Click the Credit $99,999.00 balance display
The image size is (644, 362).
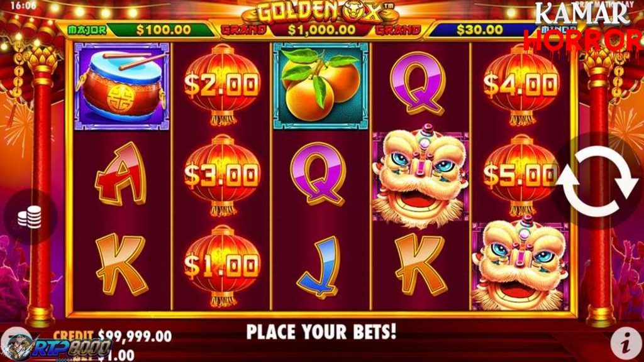tap(113, 336)
